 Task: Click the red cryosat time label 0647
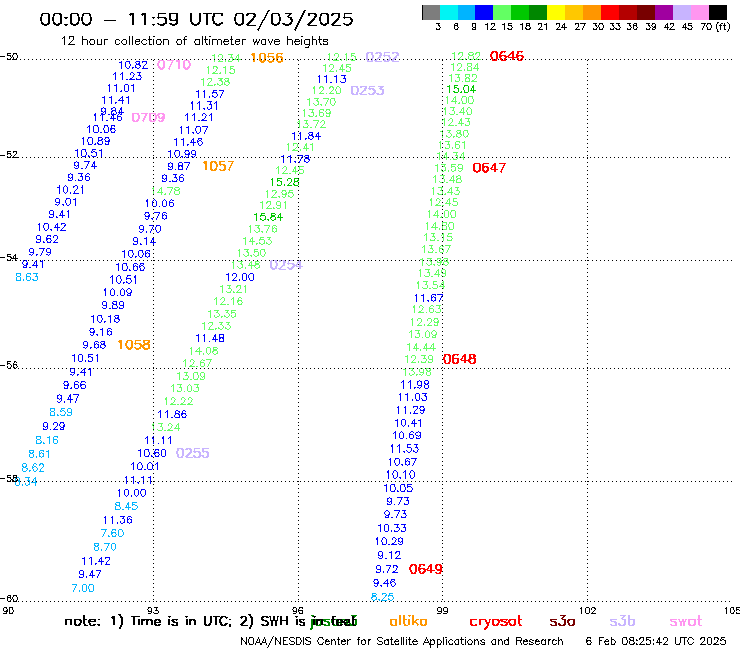click(489, 168)
